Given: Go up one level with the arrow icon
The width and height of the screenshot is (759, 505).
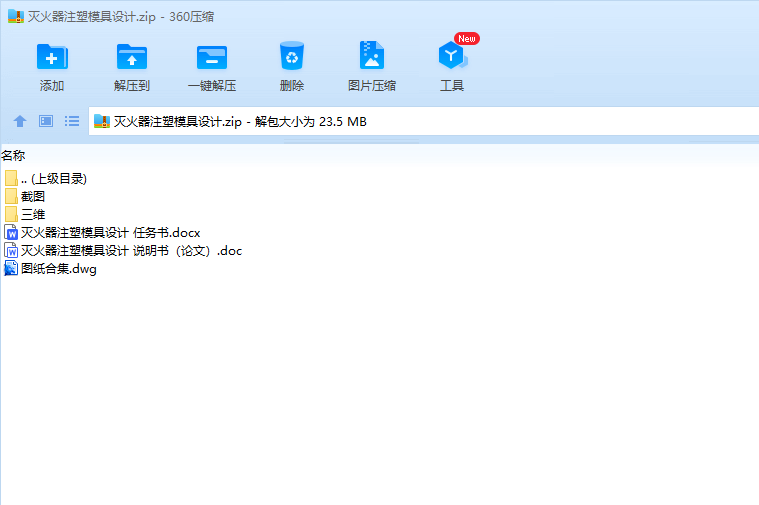Looking at the screenshot, I should click(20, 121).
